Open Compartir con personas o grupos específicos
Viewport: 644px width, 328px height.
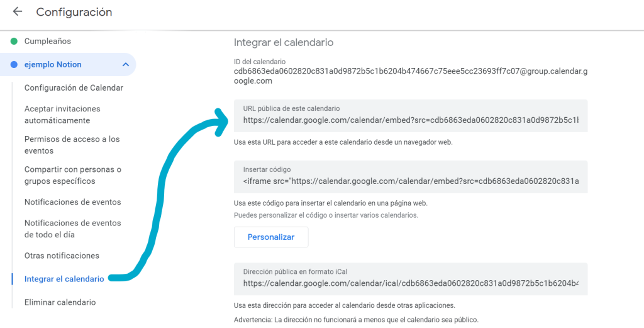(x=72, y=175)
